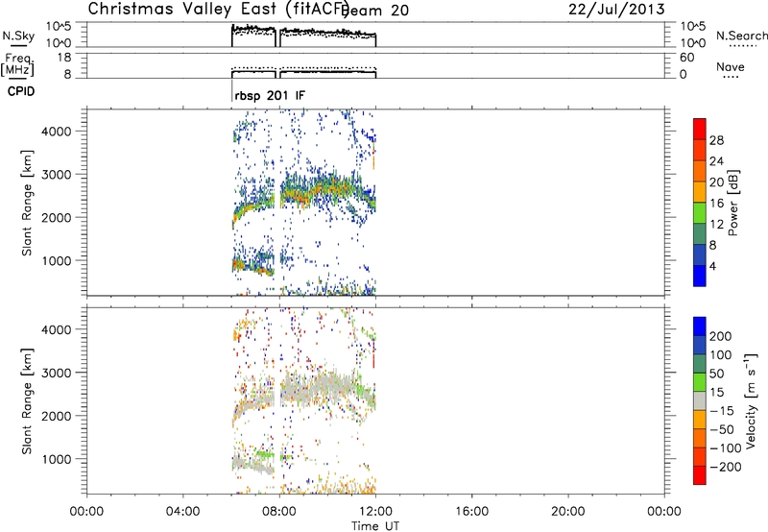Click the 'Power [dB]' colorbar label
Screen dimensions: 768x532
pos(732,203)
